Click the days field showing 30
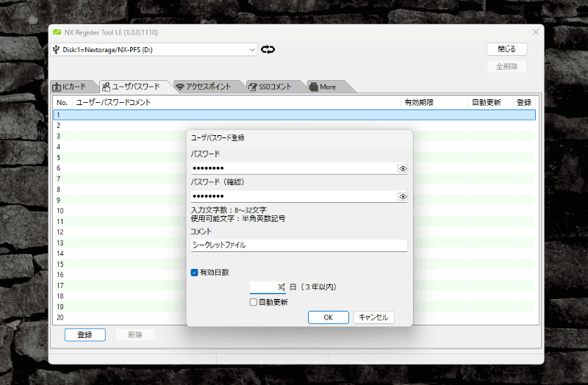 click(x=268, y=287)
